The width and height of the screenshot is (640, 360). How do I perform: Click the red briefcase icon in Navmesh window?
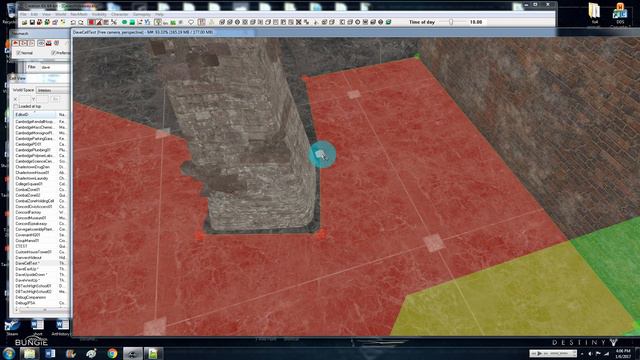pos(49,43)
